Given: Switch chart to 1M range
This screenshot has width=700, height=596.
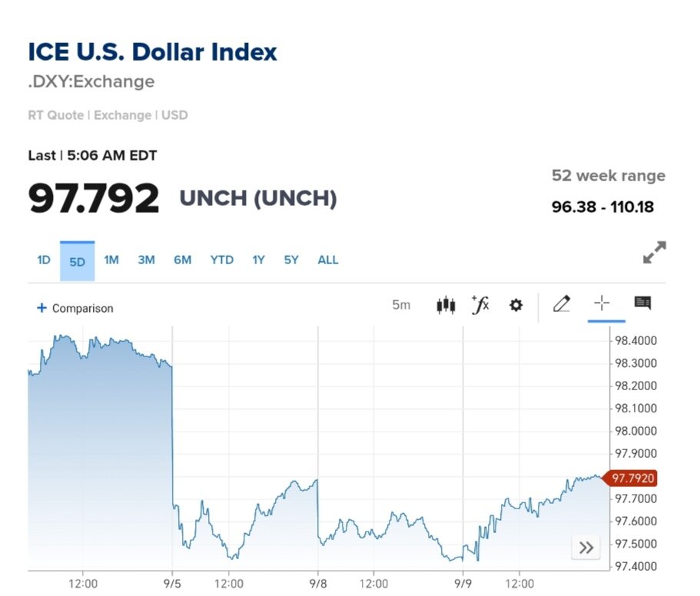Looking at the screenshot, I should click(x=111, y=260).
